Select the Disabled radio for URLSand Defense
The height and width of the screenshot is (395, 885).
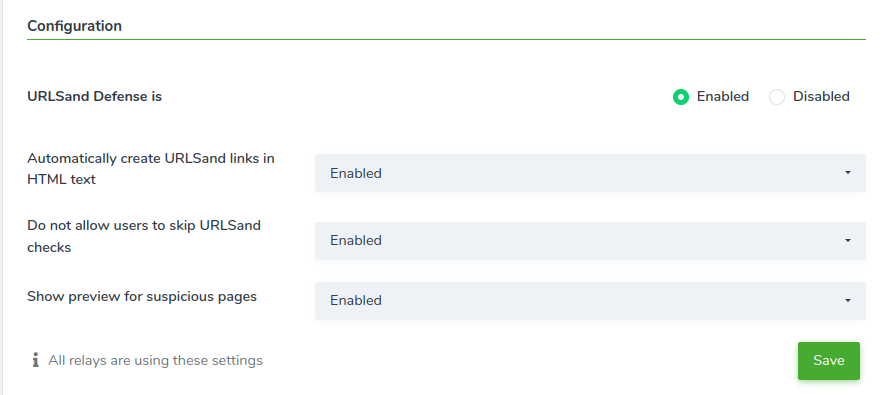777,97
